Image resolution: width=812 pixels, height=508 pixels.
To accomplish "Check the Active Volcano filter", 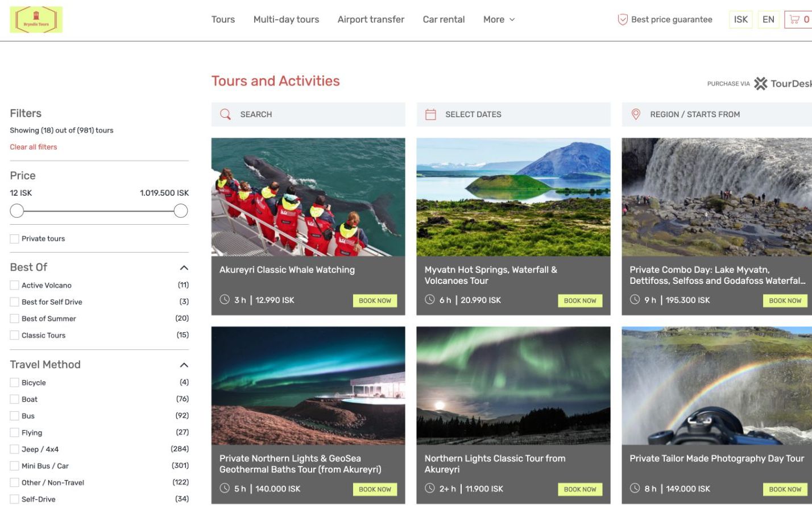I will tap(15, 286).
